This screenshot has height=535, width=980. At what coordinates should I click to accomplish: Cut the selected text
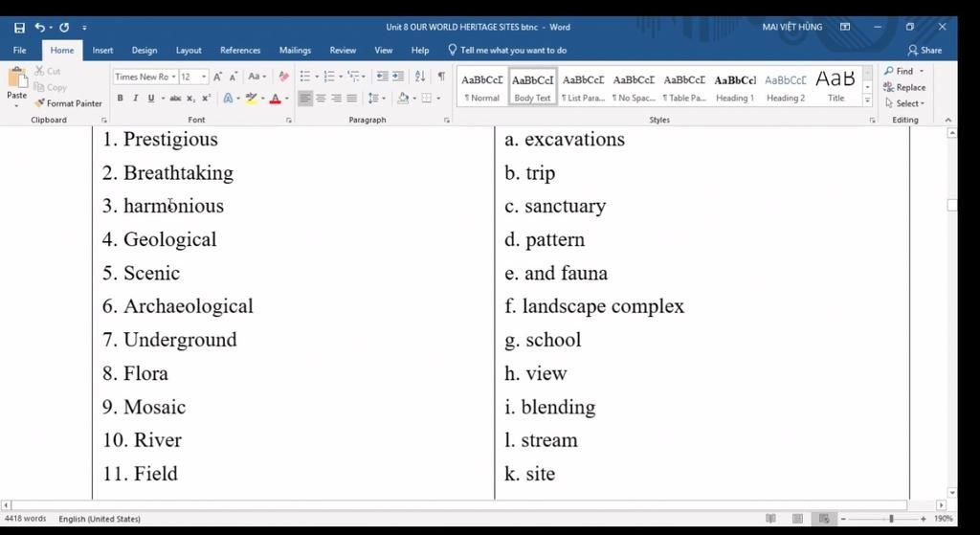pyautogui.click(x=48, y=71)
